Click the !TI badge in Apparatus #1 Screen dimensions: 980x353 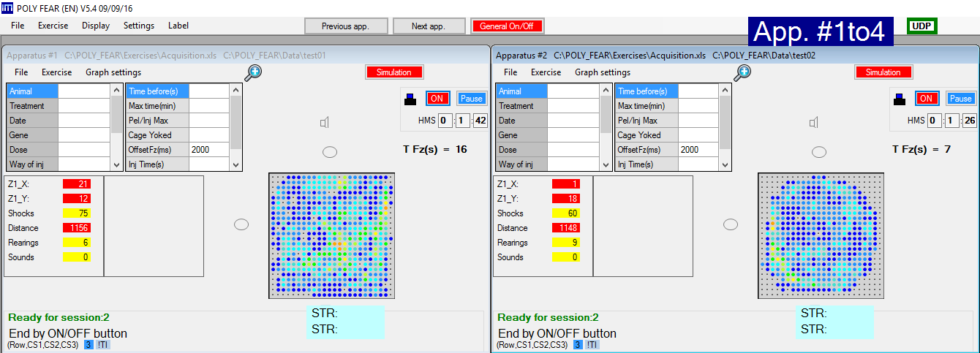(x=102, y=344)
